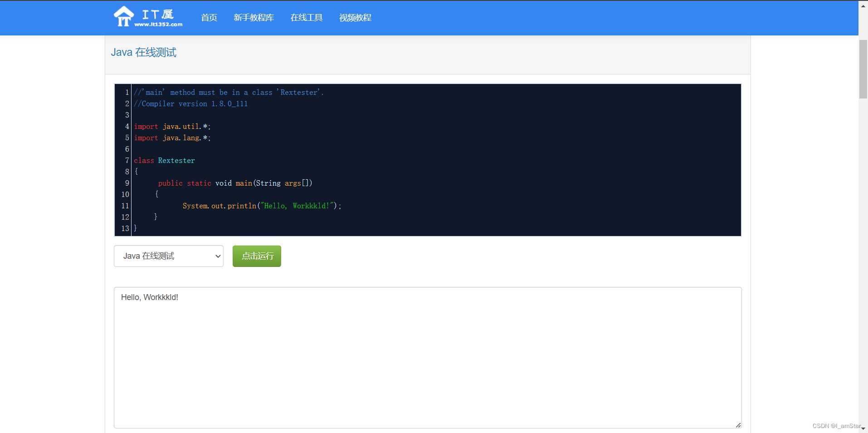Click the page vertical scrollbar thumb
This screenshot has width=868, height=433.
point(863,69)
